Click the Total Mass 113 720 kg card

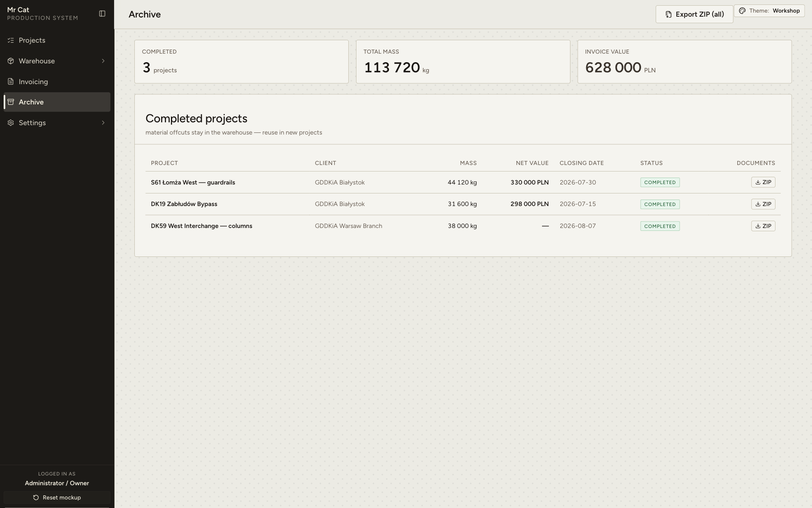pos(463,62)
